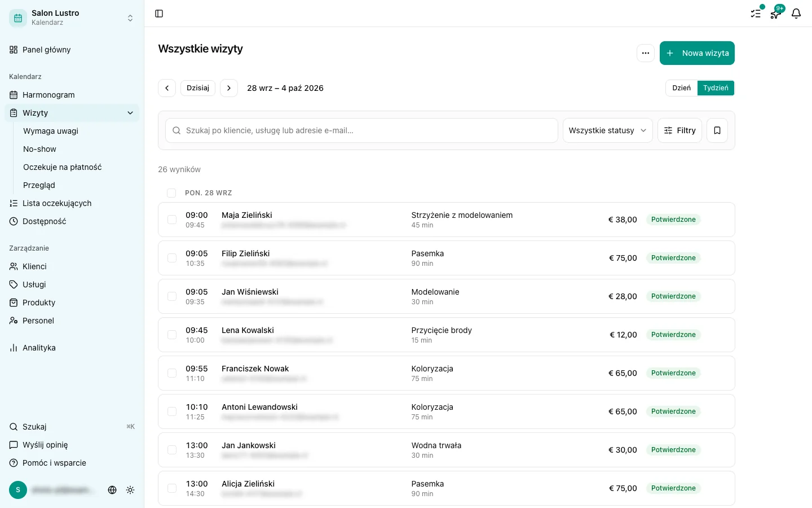This screenshot has width=812, height=508.
Task: Open Wymaga uwagi submenu item
Action: pos(51,131)
